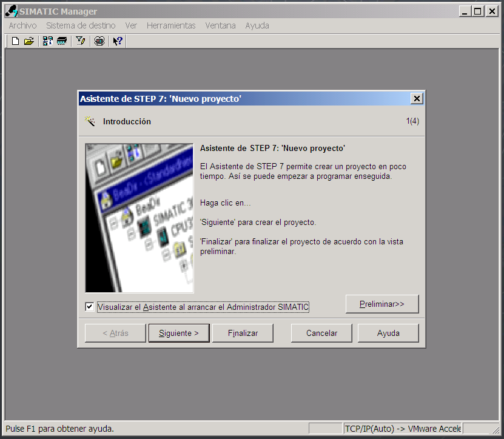This screenshot has width=504, height=439.
Task: Click the greyed-out < Atrás button
Action: click(115, 333)
